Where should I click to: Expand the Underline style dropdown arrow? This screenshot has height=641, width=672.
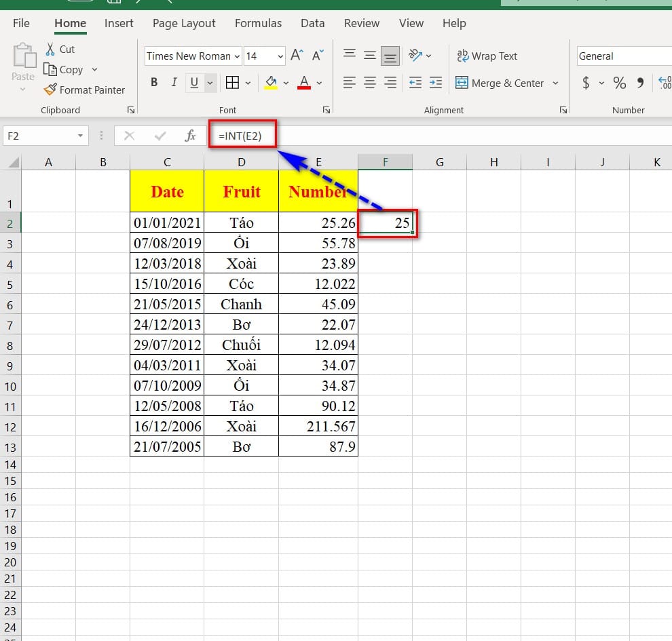(210, 83)
